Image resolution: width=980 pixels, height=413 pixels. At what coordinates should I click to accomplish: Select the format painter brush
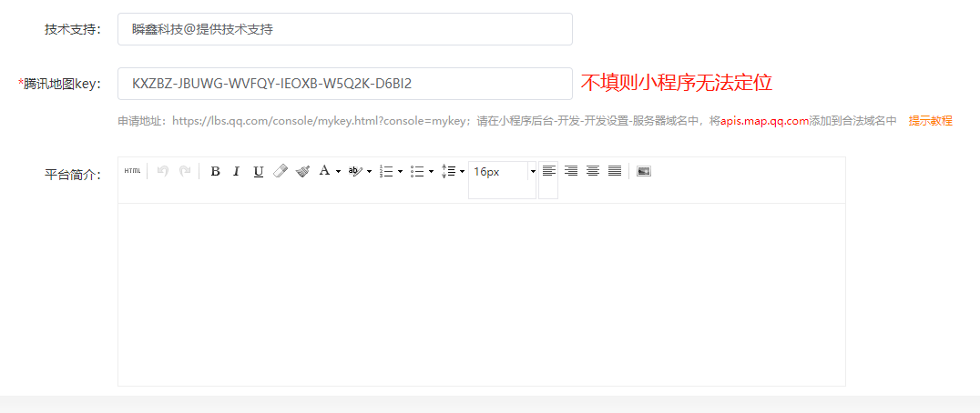pyautogui.click(x=302, y=171)
